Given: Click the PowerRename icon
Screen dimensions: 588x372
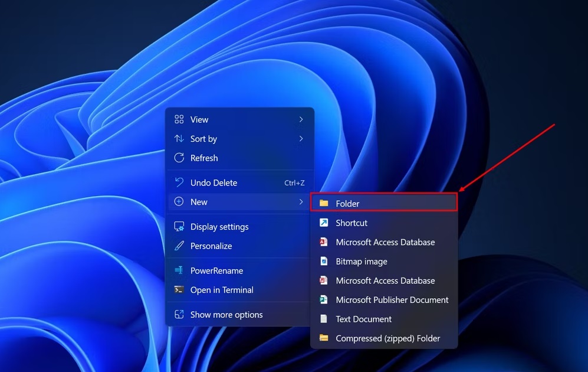Looking at the screenshot, I should (179, 270).
